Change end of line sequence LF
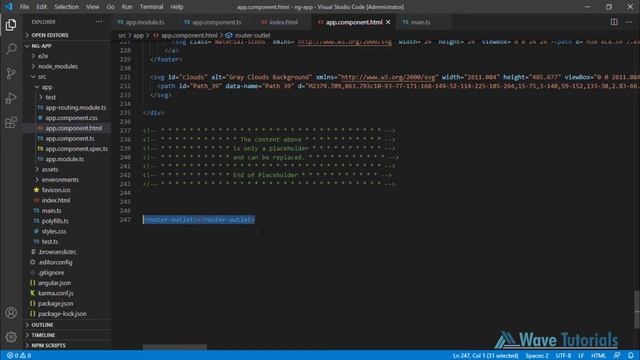This screenshot has height=360, width=640. [581, 356]
